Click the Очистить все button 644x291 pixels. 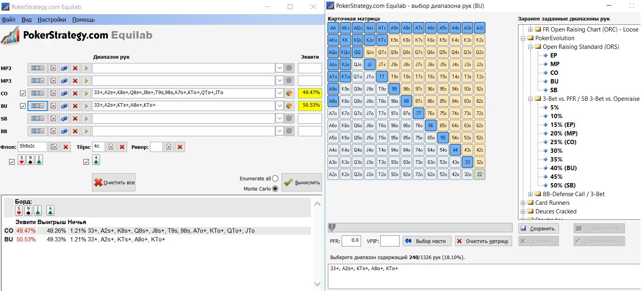[114, 182]
